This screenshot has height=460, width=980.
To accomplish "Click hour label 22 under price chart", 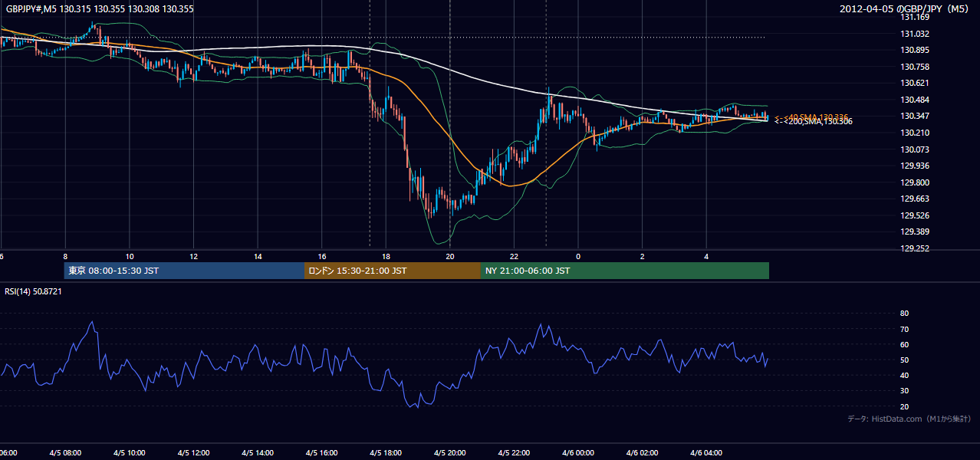I will [x=514, y=257].
